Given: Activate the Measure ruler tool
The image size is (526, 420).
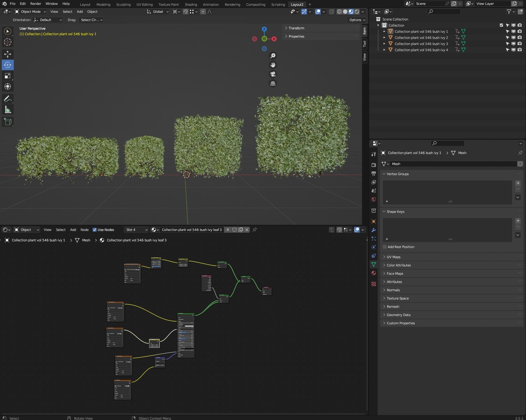Looking at the screenshot, I should [7, 110].
